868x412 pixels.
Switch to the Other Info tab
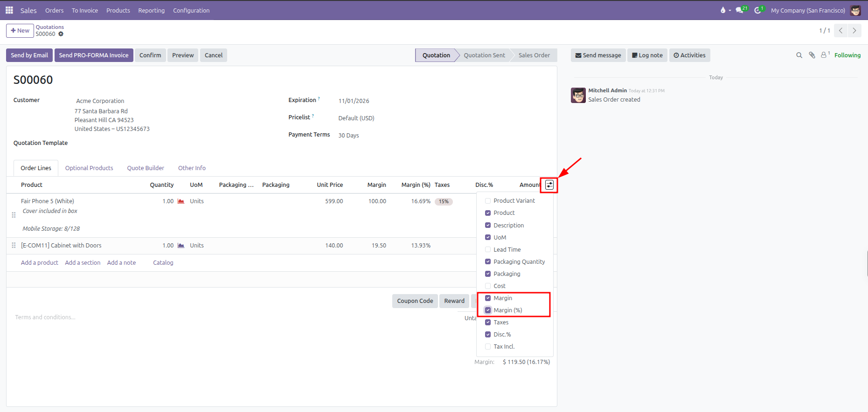tap(192, 168)
